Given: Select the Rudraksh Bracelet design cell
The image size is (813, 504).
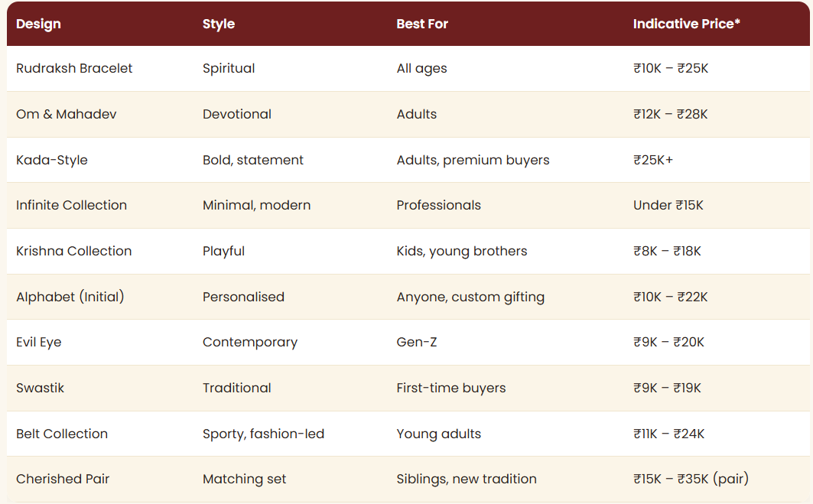Looking at the screenshot, I should point(74,68).
